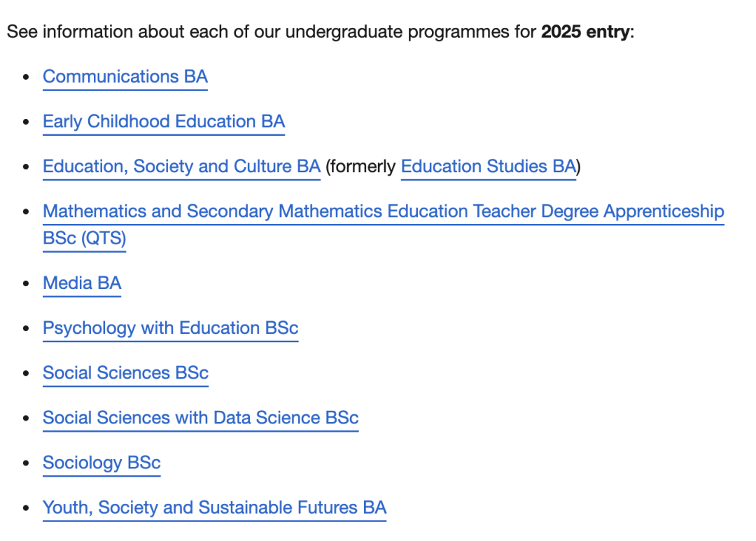Click the bullet beside Youth, Society link
The height and width of the screenshot is (541, 756).
tap(27, 508)
